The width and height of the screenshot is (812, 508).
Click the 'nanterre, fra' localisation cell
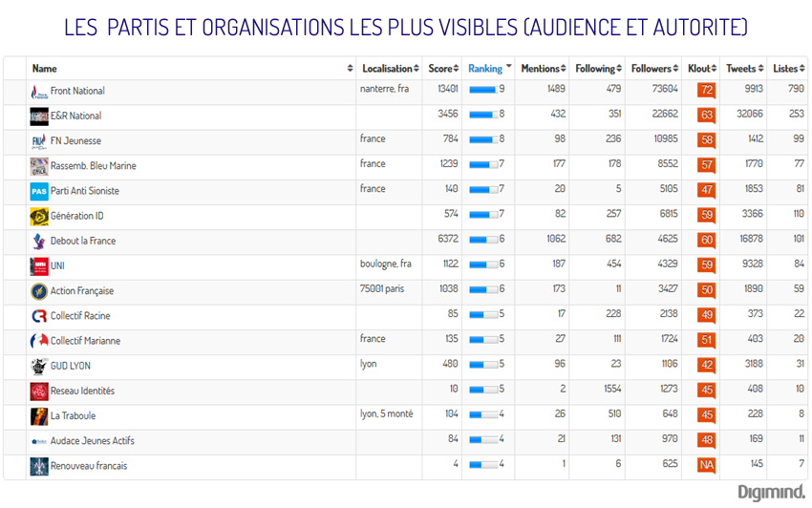point(384,89)
